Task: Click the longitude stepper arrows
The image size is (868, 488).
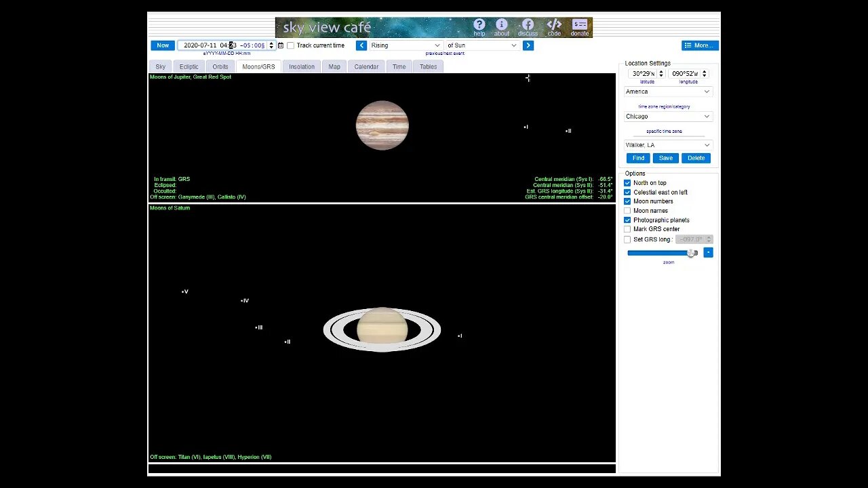Action: [x=704, y=73]
